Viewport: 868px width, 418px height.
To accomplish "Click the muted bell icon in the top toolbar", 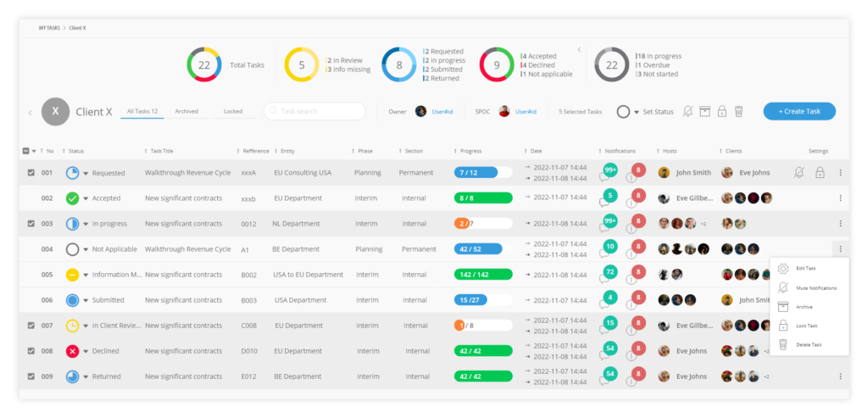I will [x=687, y=111].
